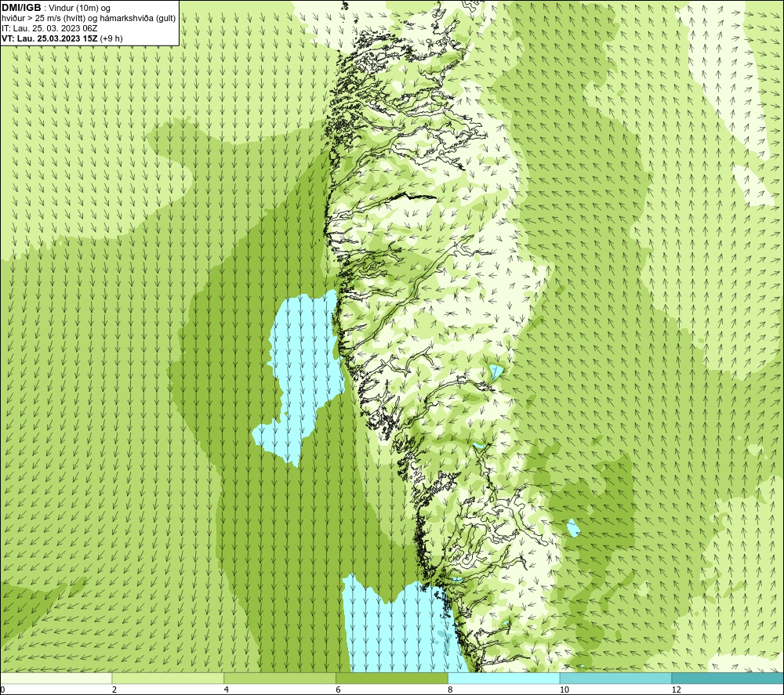Click scale label '4' on color bar
This screenshot has height=695, width=784.
[x=227, y=690]
